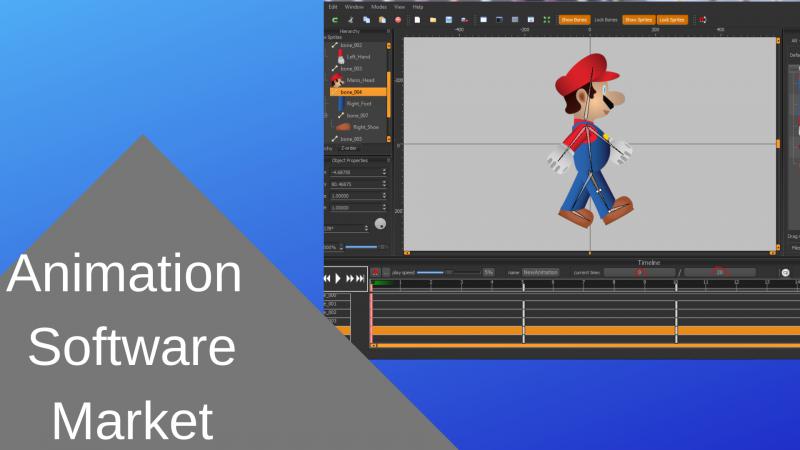The width and height of the screenshot is (800, 450).
Task: Click the x position field in Object Properties
Action: tap(355, 172)
